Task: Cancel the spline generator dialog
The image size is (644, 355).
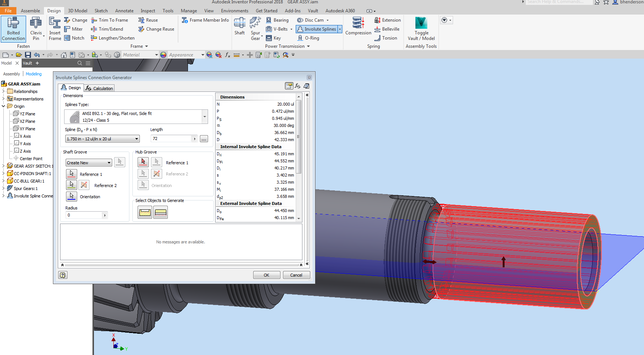Action: coord(296,275)
